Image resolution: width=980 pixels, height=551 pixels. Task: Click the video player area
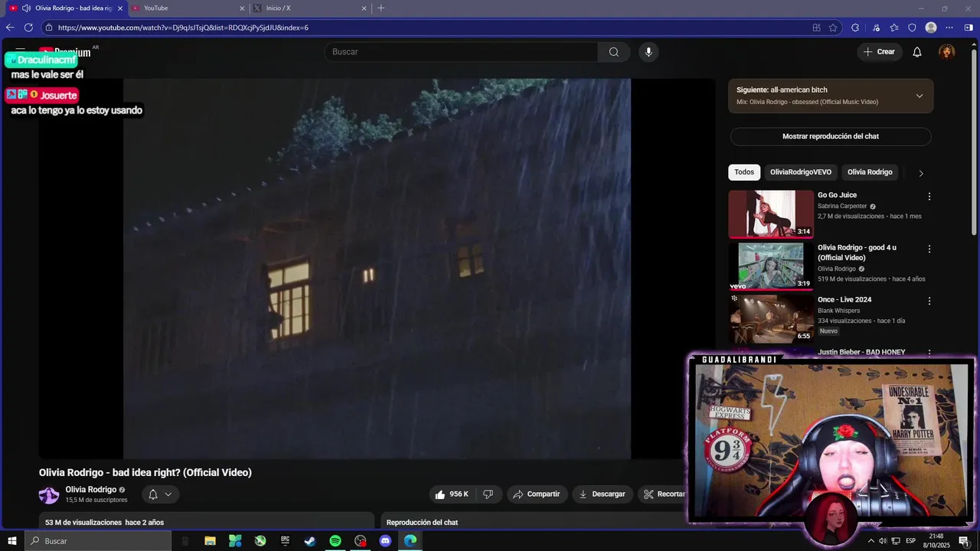coord(377,268)
